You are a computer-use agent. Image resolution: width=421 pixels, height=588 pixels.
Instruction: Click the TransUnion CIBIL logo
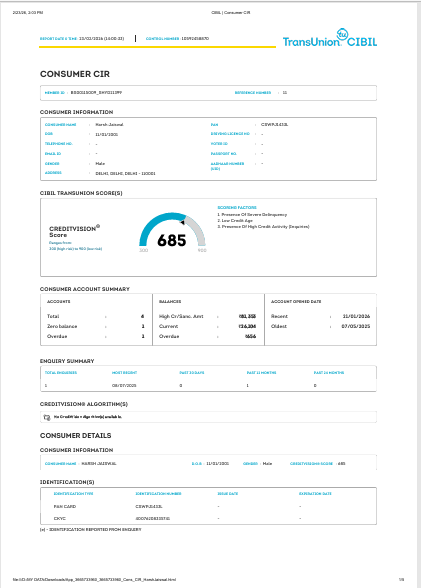[x=330, y=38]
